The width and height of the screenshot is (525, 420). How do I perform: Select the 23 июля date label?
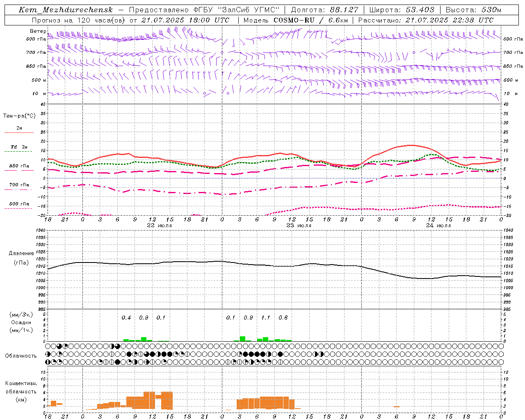point(299,226)
